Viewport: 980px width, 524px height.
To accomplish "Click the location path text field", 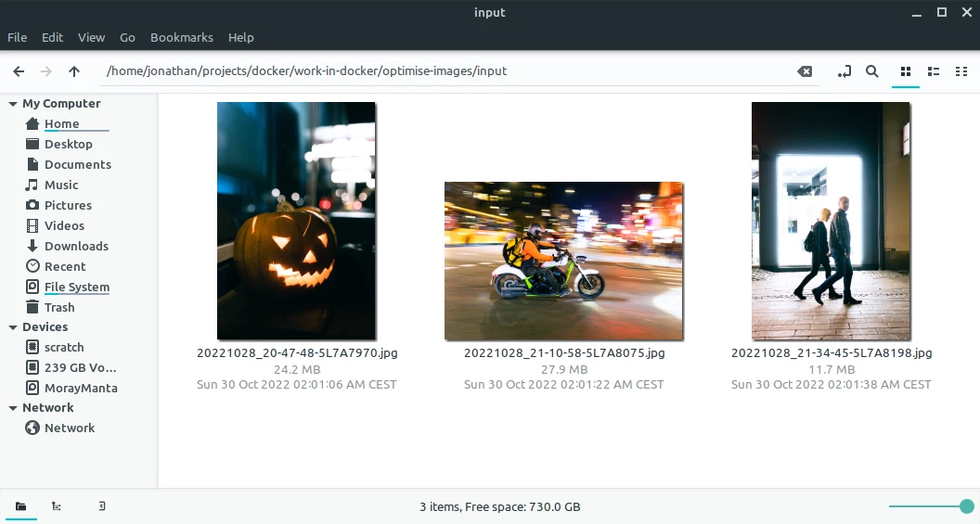I will click(458, 71).
